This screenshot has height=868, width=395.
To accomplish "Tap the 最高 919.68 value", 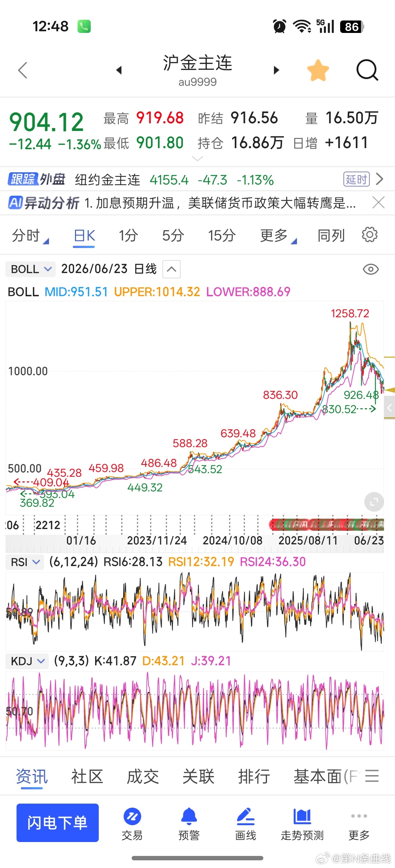I will point(160,118).
